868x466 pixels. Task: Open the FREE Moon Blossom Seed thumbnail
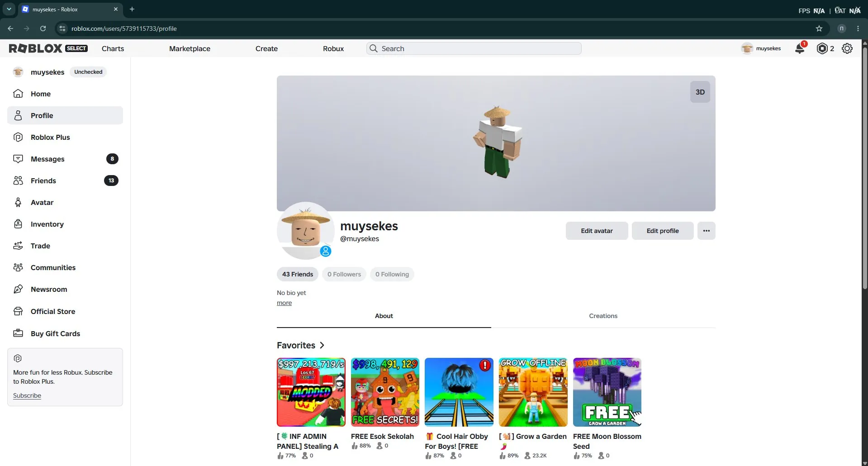[x=607, y=392]
